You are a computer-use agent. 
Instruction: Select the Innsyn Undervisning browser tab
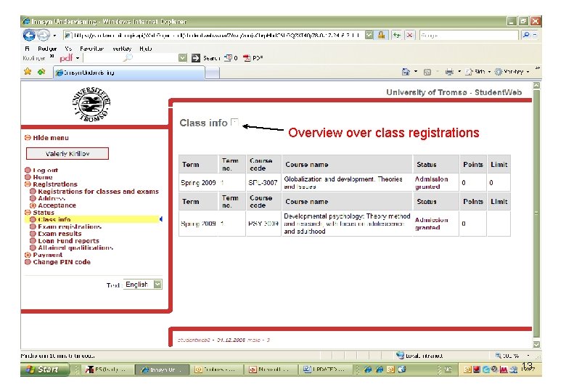(x=129, y=73)
